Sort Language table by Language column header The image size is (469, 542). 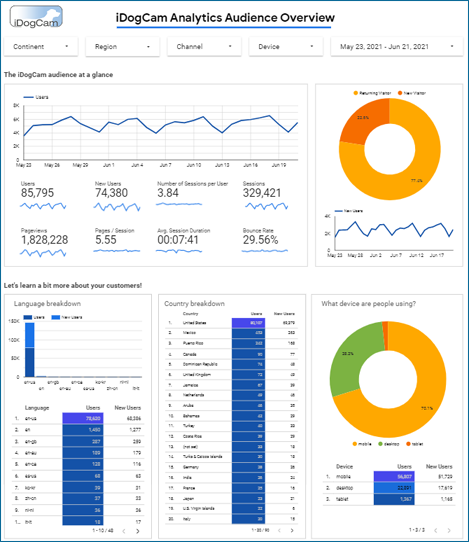click(x=37, y=408)
